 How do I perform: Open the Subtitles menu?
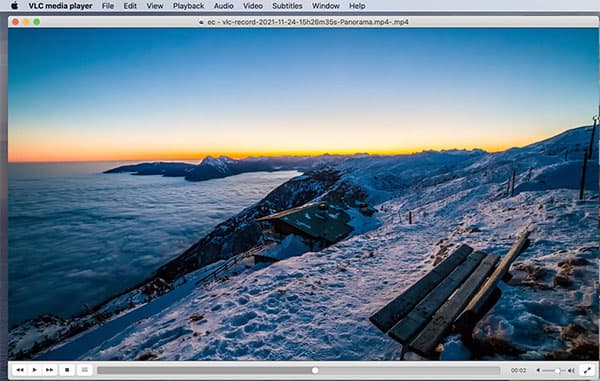click(x=287, y=6)
